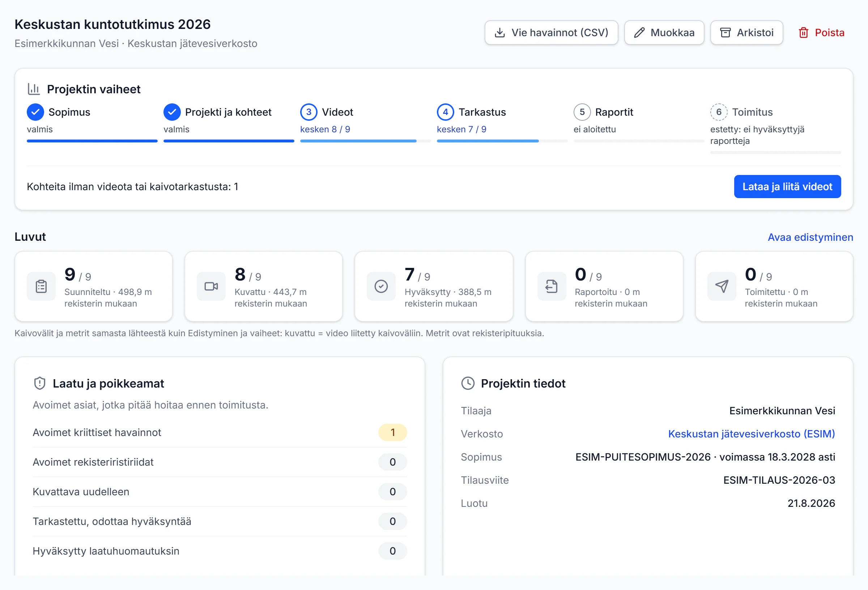Click the pencil icon in Muokkaa button
868x590 pixels.
pyautogui.click(x=639, y=33)
